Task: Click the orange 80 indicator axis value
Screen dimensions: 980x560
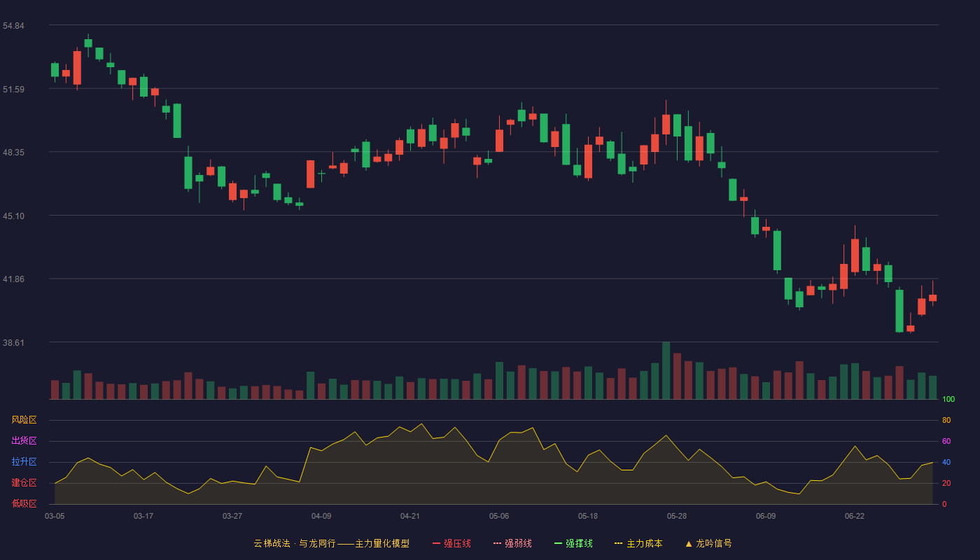Action: 946,421
